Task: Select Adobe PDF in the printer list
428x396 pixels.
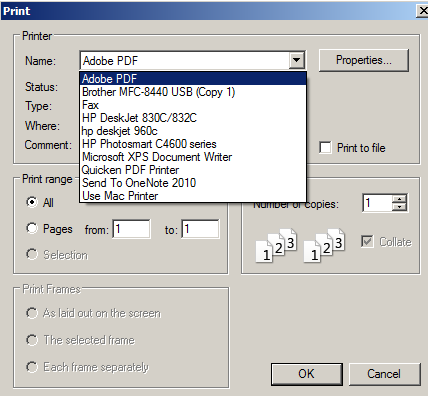Action: tap(193, 79)
